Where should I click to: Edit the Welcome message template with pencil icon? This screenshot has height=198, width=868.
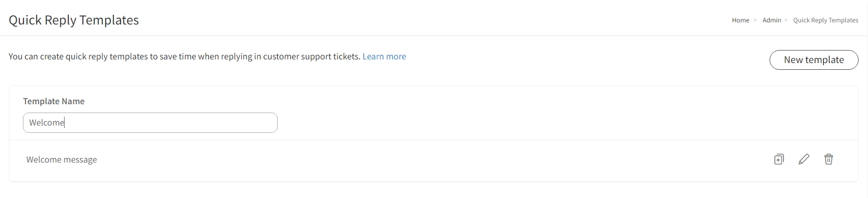tap(804, 159)
